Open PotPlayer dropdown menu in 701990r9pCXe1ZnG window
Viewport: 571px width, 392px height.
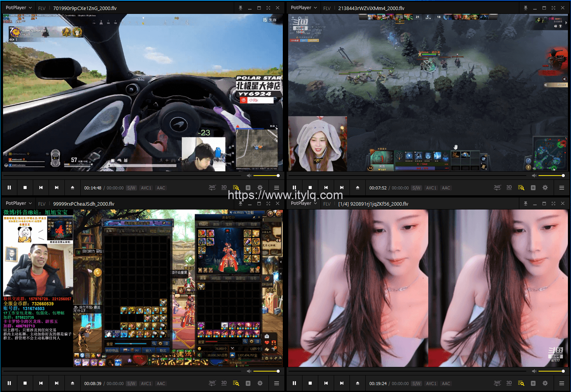(x=19, y=8)
